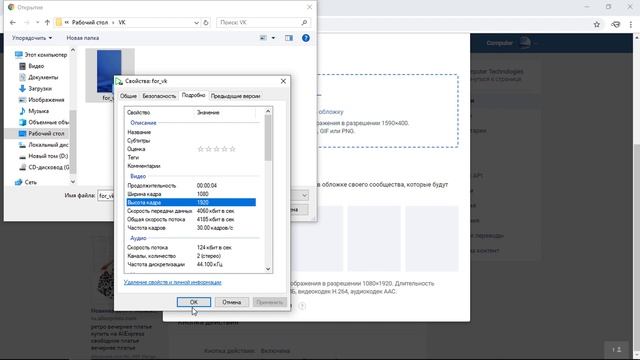The width and height of the screenshot is (640, 360).
Task: Click the Chrome extension icon beside star
Action: pos(616,24)
